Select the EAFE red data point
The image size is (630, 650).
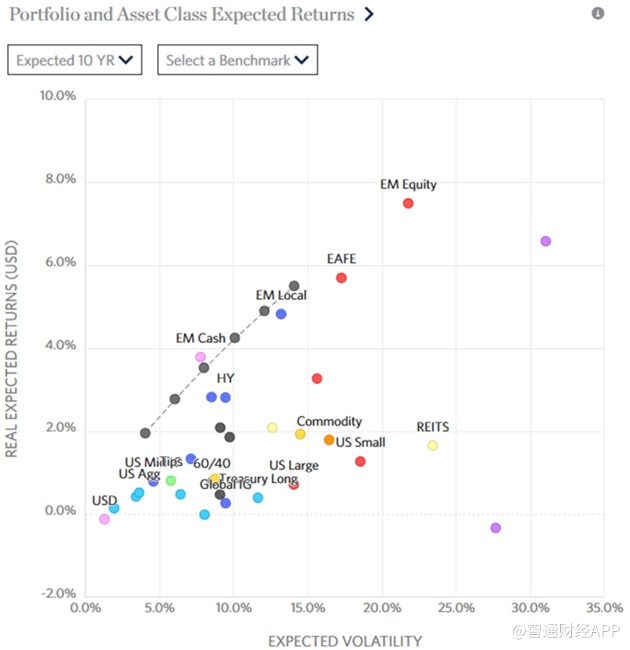pyautogui.click(x=341, y=278)
